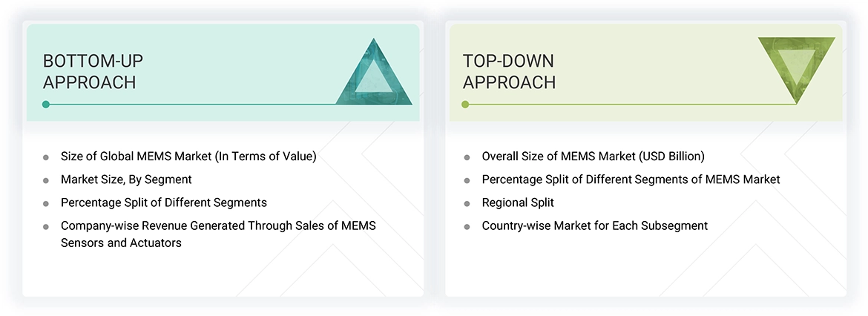Click bullet beside Size of Global MEMS Market
This screenshot has width=868, height=316.
pyautogui.click(x=46, y=157)
